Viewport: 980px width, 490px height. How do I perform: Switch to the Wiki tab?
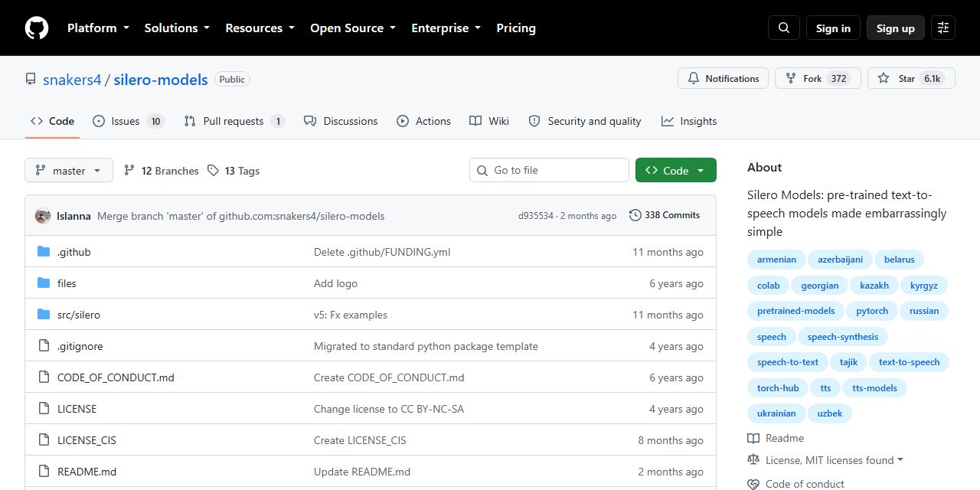pyautogui.click(x=489, y=121)
